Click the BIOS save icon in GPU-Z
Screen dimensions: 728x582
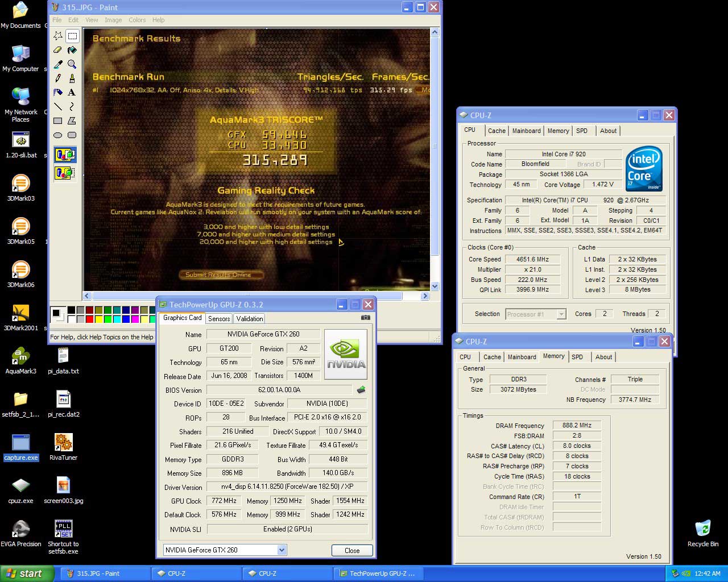[361, 390]
